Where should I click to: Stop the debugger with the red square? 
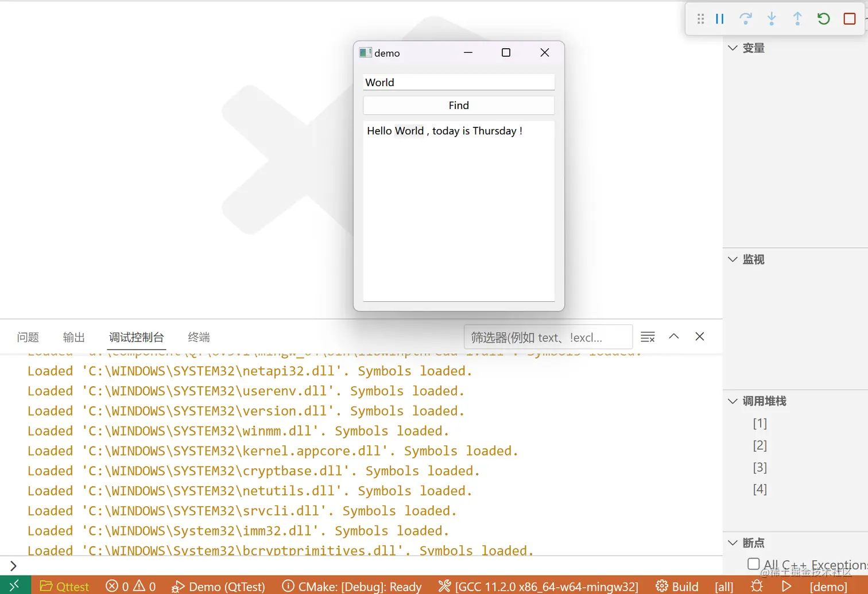849,18
